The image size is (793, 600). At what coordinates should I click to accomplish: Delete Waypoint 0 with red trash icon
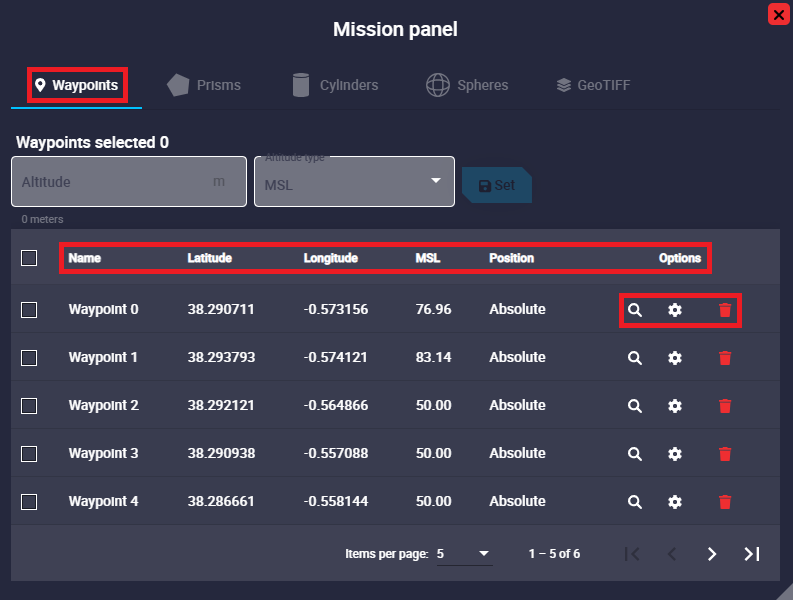point(725,310)
